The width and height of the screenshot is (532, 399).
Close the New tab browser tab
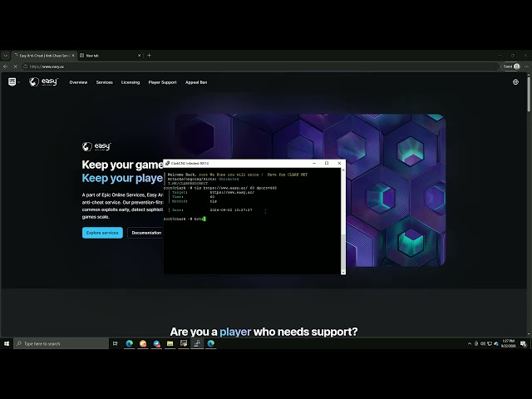(x=139, y=56)
